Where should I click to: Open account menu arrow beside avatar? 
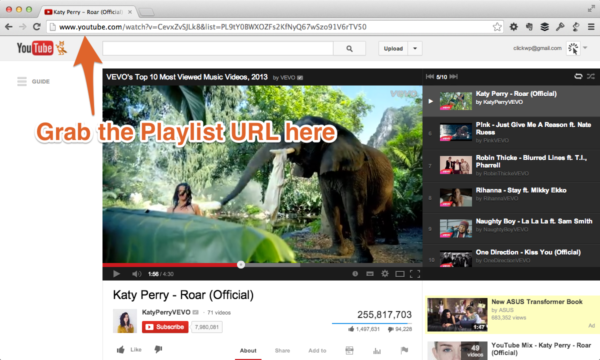tap(585, 48)
